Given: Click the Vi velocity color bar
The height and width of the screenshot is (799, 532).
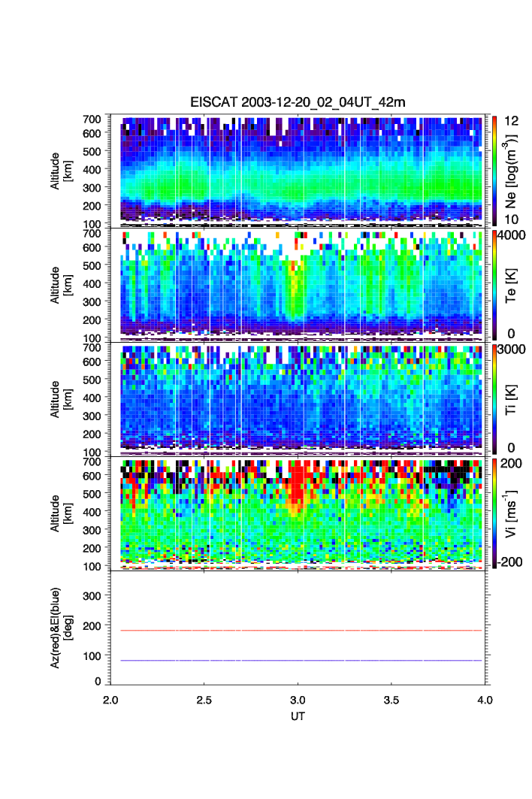Looking at the screenshot, I should [x=494, y=512].
